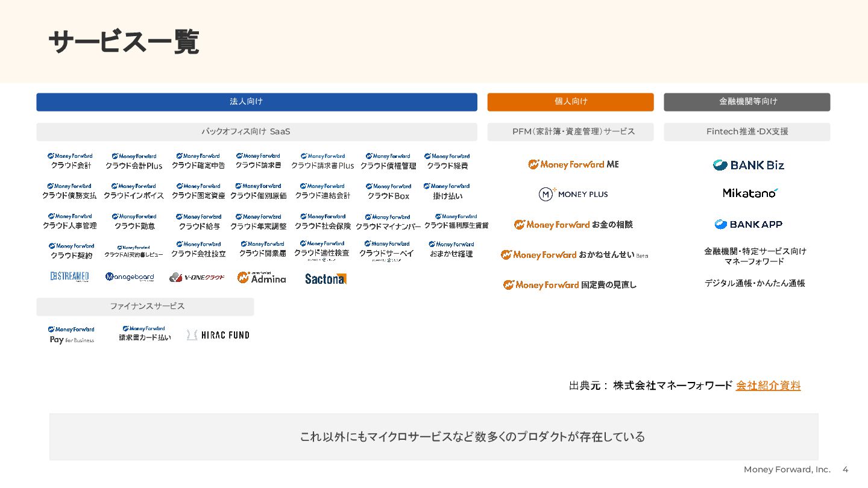Click the Fintech推進・DX支援 label
Image resolution: width=868 pixels, height=488 pixels.
(x=747, y=131)
